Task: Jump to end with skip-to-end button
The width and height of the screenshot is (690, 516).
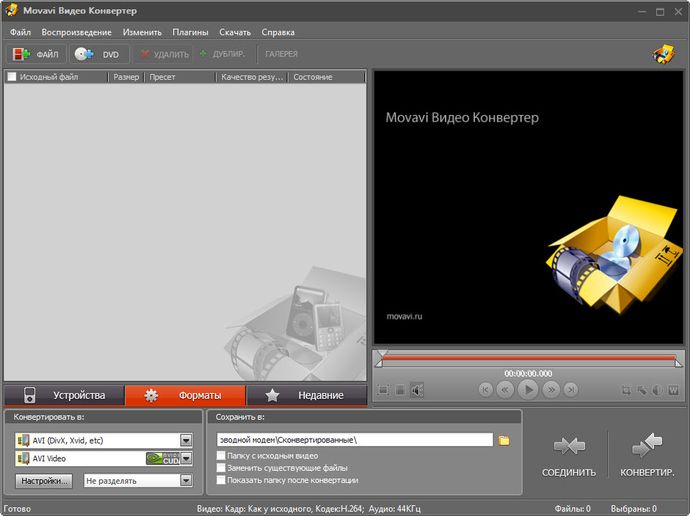Action: pyautogui.click(x=571, y=389)
